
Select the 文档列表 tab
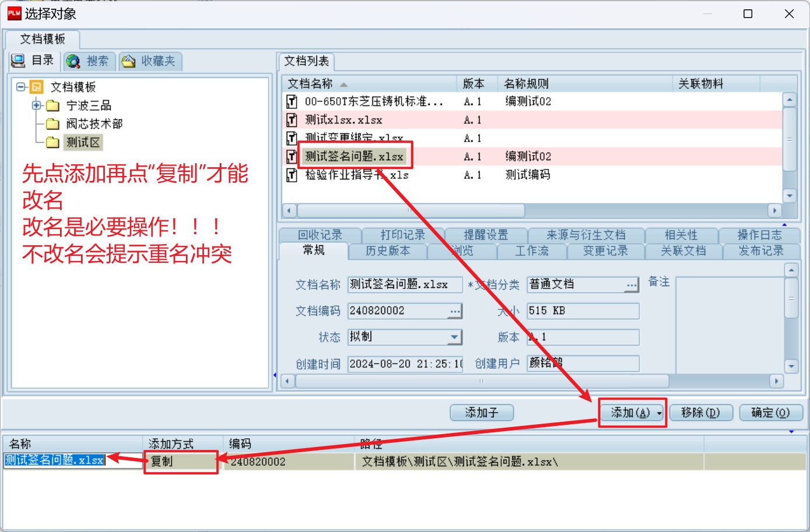pyautogui.click(x=307, y=61)
